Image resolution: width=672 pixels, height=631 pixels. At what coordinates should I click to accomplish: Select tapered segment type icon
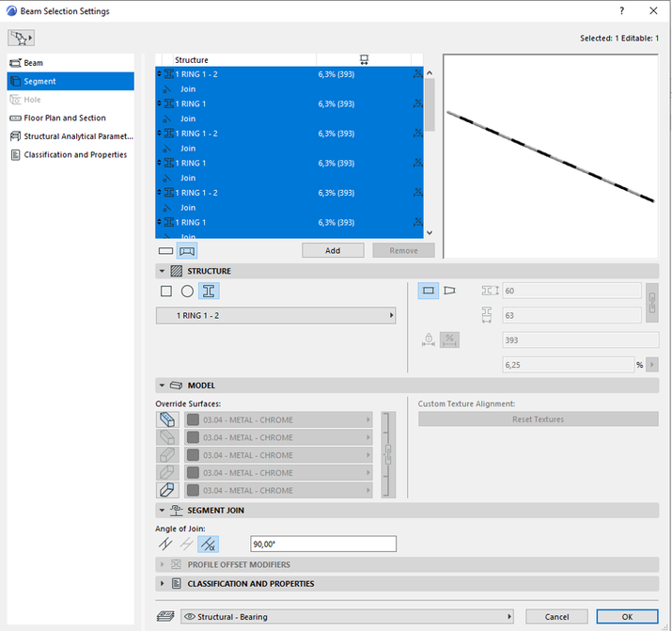pyautogui.click(x=449, y=291)
